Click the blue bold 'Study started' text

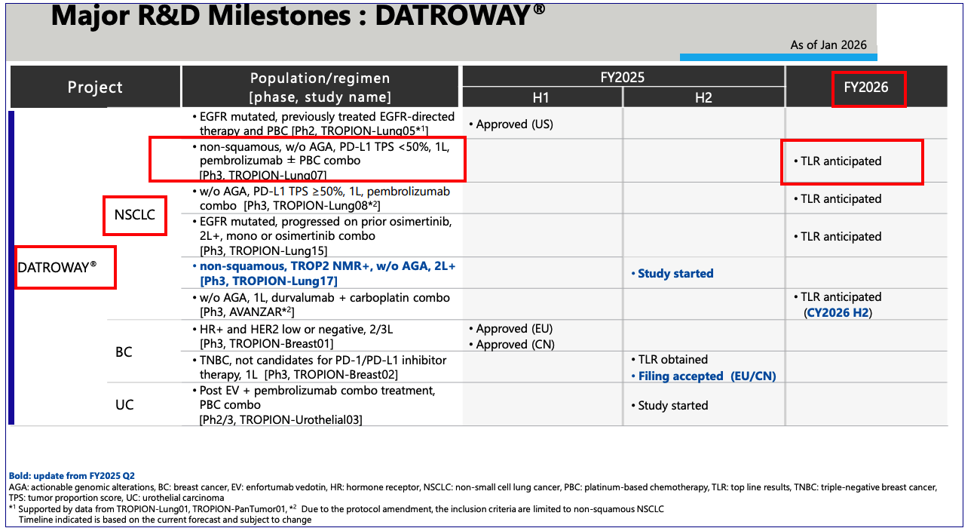coord(672,274)
